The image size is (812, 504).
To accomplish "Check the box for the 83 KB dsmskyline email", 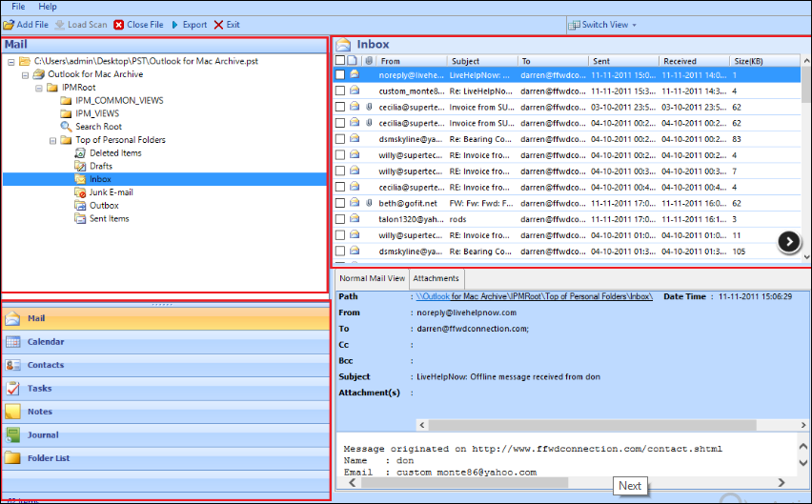I will click(340, 139).
